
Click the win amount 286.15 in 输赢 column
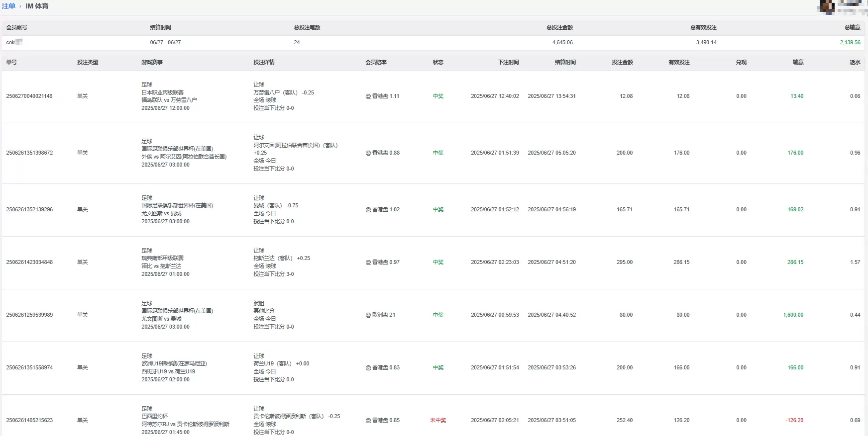[x=795, y=262]
